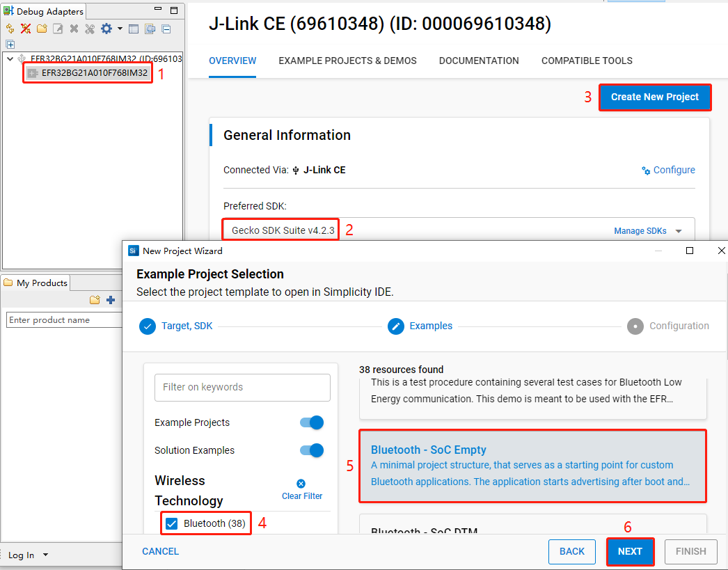Toggle the Bluetooth wireless technology checkbox

pos(171,523)
